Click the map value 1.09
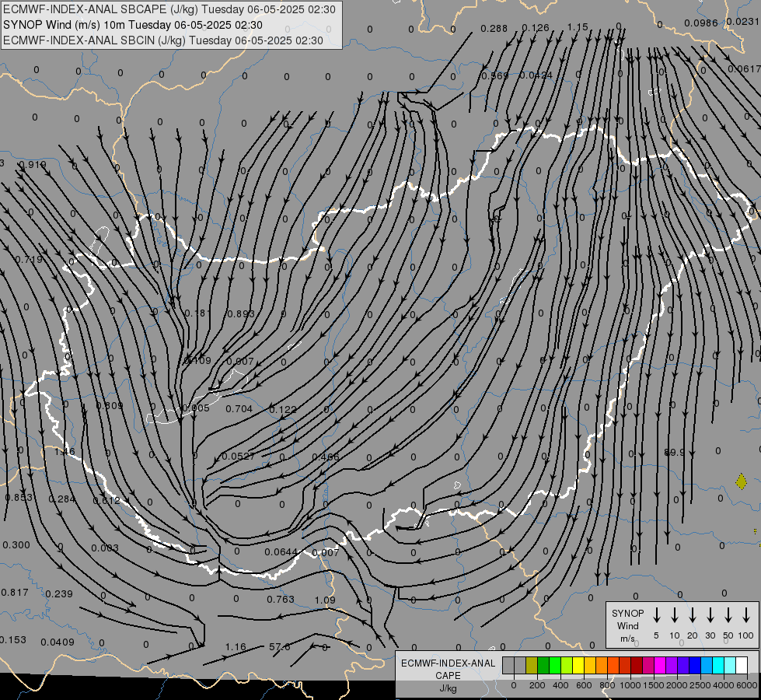The height and width of the screenshot is (700, 761). [325, 600]
